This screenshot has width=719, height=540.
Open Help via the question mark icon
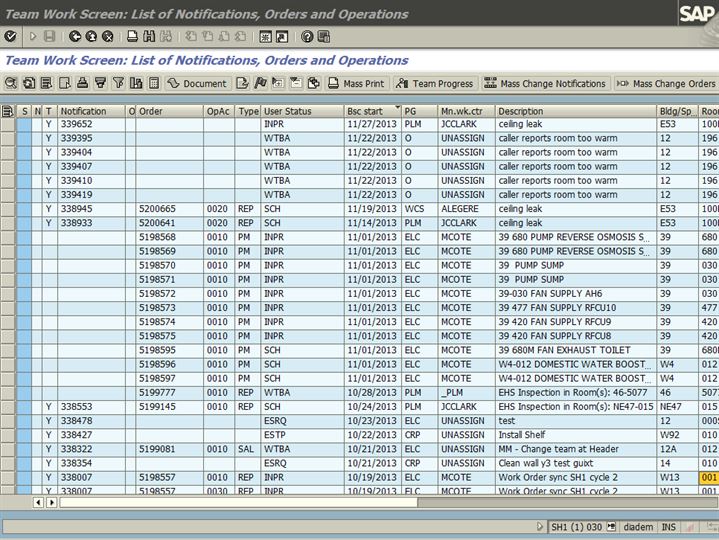point(307,36)
